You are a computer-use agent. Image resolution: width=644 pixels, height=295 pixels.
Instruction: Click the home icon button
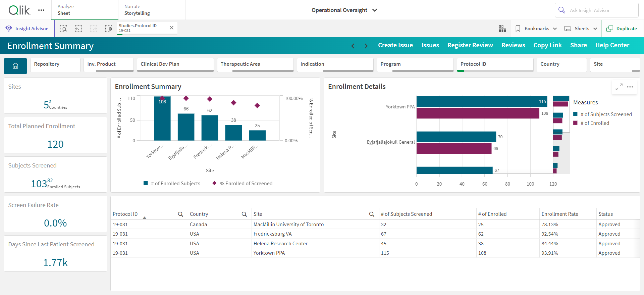[15, 66]
